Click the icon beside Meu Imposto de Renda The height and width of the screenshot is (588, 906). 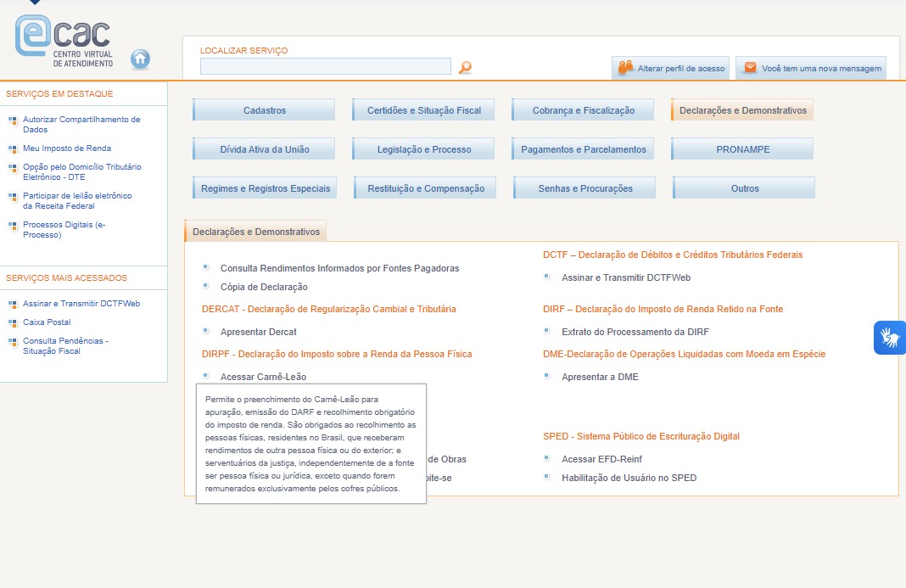[12, 148]
